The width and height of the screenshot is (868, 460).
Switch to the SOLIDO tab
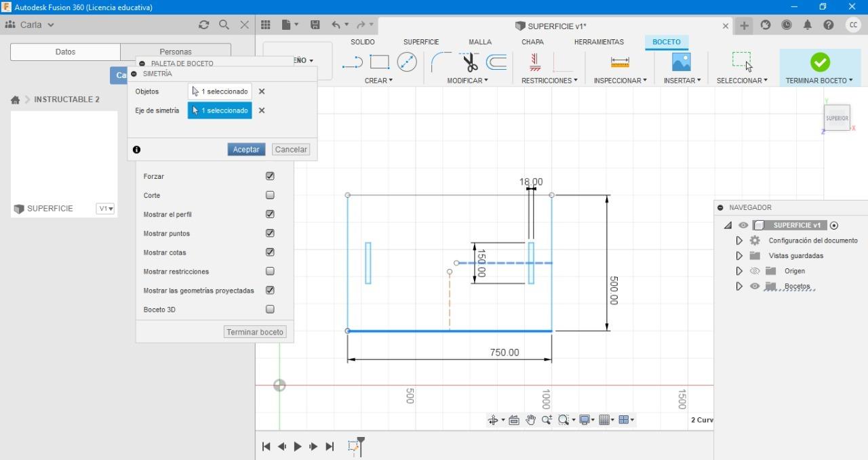pos(363,42)
